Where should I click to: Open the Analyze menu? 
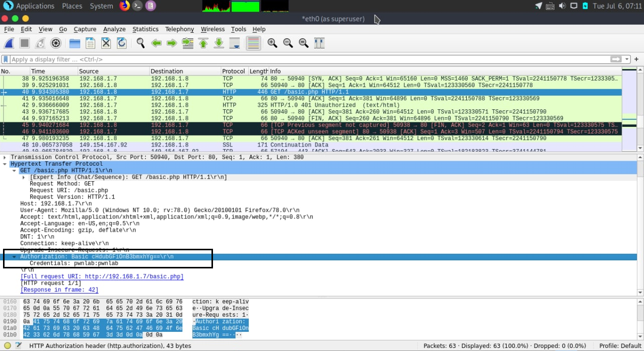[x=114, y=29]
